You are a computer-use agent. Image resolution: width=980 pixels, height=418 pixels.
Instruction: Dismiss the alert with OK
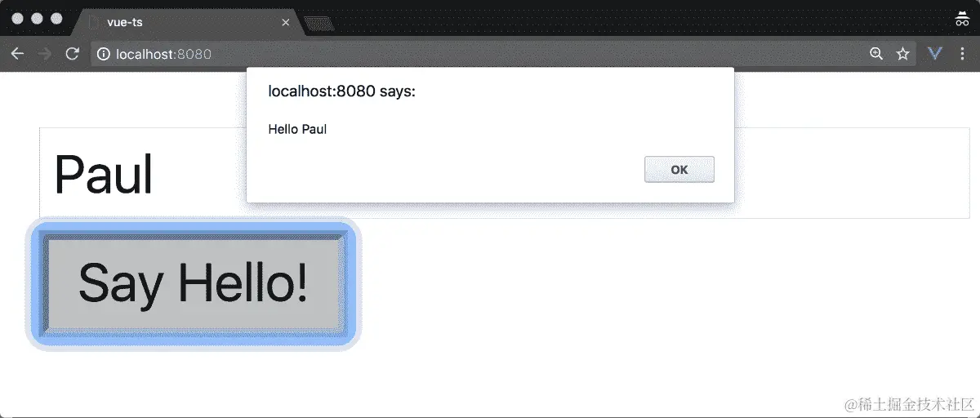click(x=679, y=170)
